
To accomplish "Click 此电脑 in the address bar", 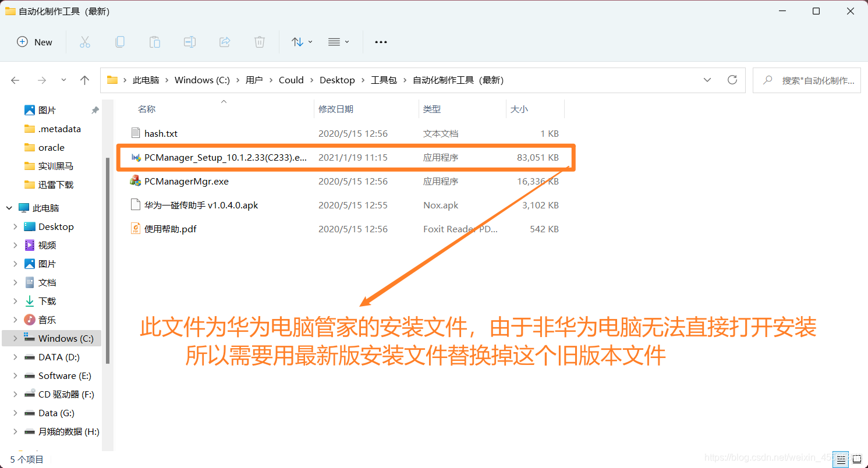I will (146, 80).
